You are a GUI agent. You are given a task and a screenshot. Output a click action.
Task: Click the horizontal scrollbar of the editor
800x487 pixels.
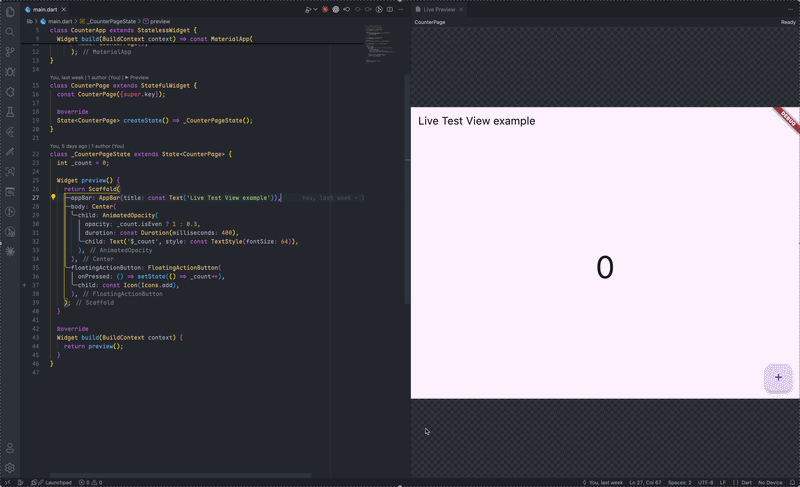tap(180, 475)
